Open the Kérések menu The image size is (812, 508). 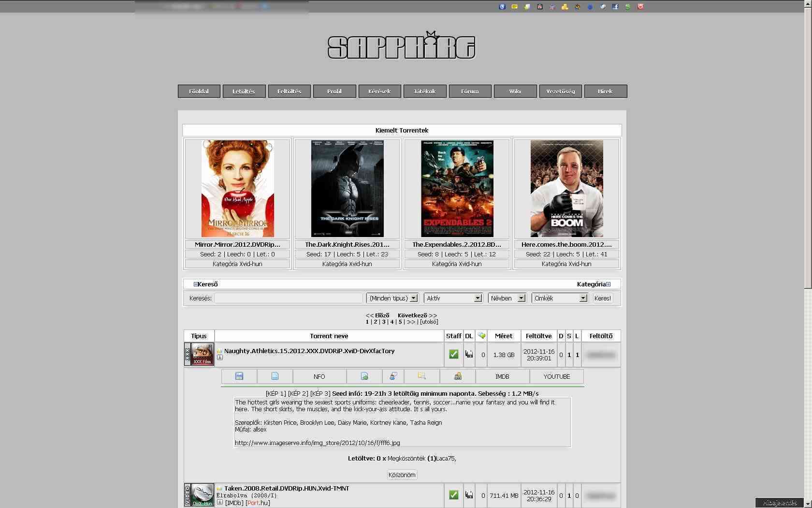point(379,91)
